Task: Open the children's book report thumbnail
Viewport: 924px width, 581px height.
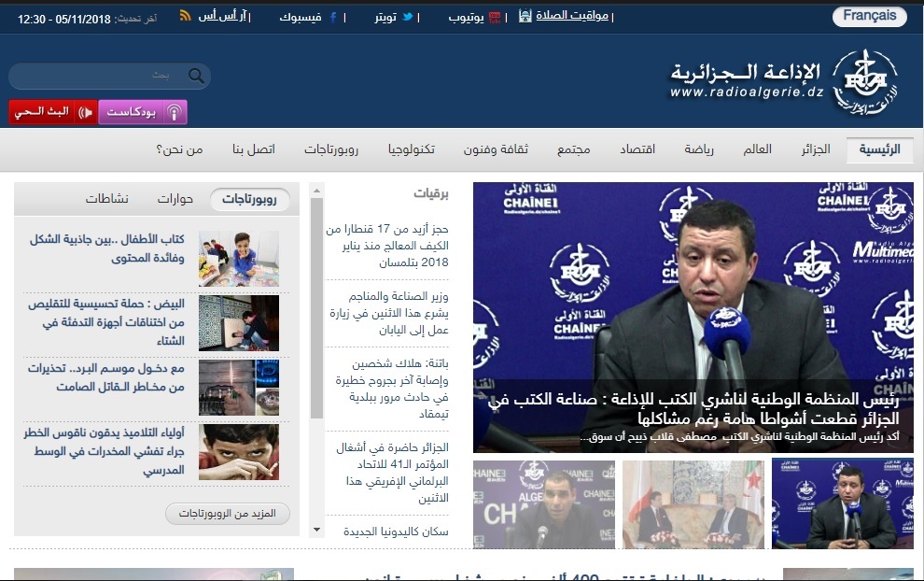Action: point(239,259)
